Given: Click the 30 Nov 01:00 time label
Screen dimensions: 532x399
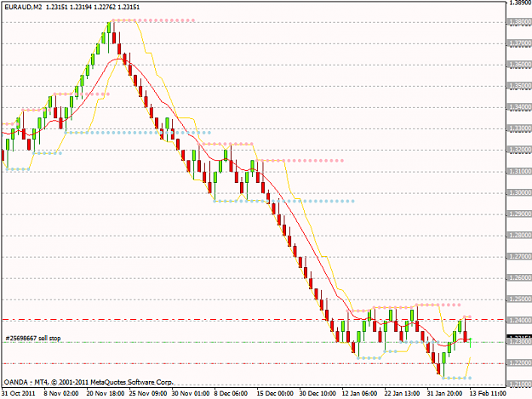Looking at the screenshot, I should pyautogui.click(x=191, y=393).
